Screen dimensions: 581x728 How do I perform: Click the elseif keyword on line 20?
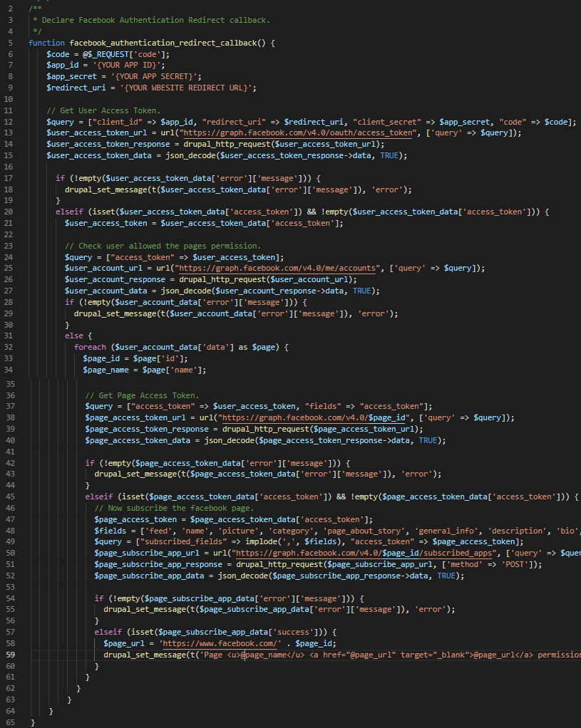[x=69, y=212]
